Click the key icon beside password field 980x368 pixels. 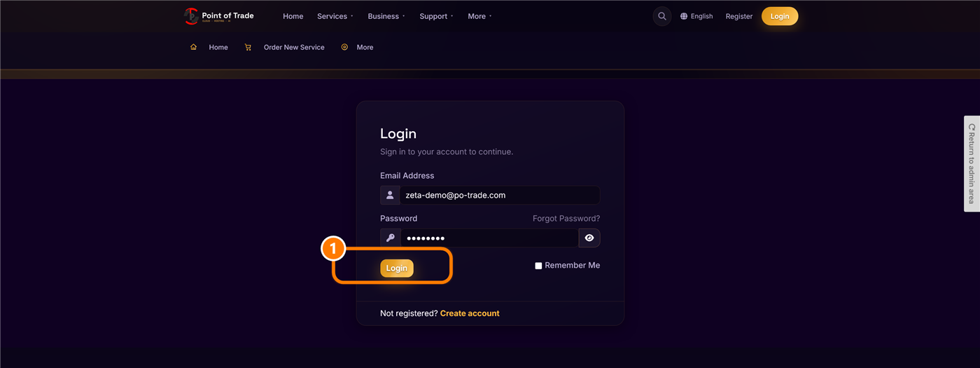coord(390,238)
